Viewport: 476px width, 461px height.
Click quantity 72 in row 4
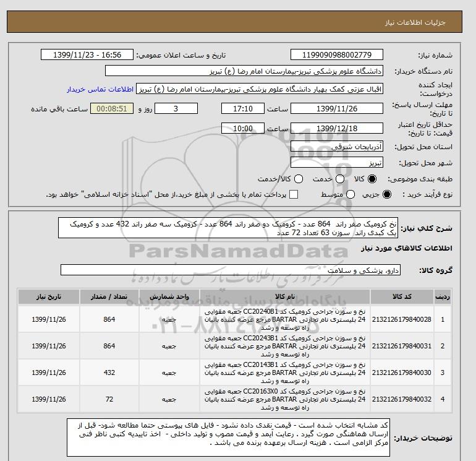109,399
